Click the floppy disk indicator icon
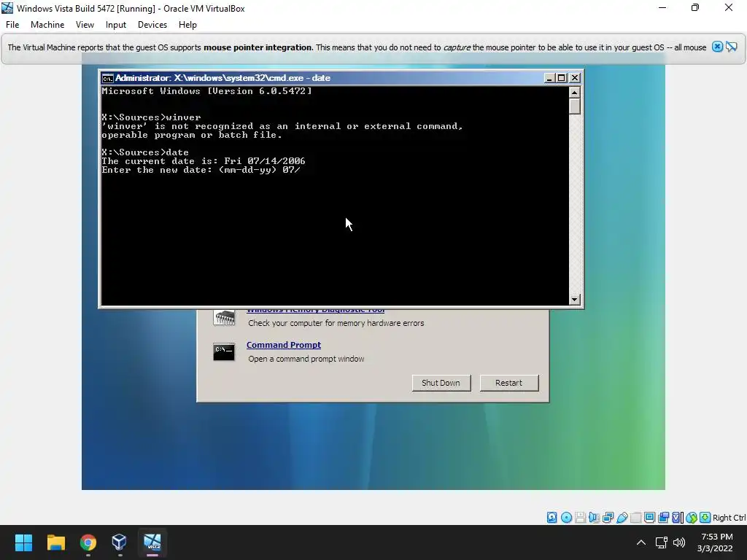Viewport: 747px width, 560px height. [x=580, y=518]
